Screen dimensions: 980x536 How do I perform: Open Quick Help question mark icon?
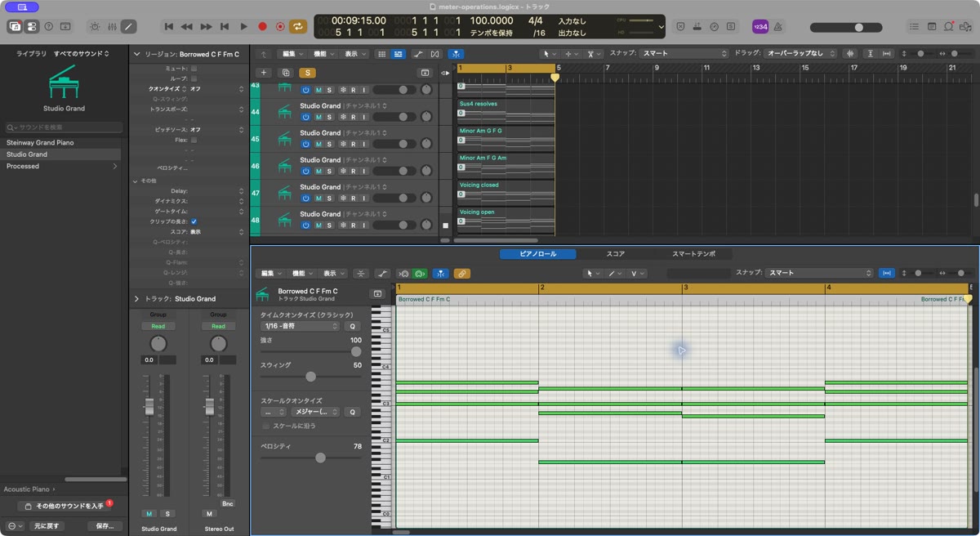[48, 26]
